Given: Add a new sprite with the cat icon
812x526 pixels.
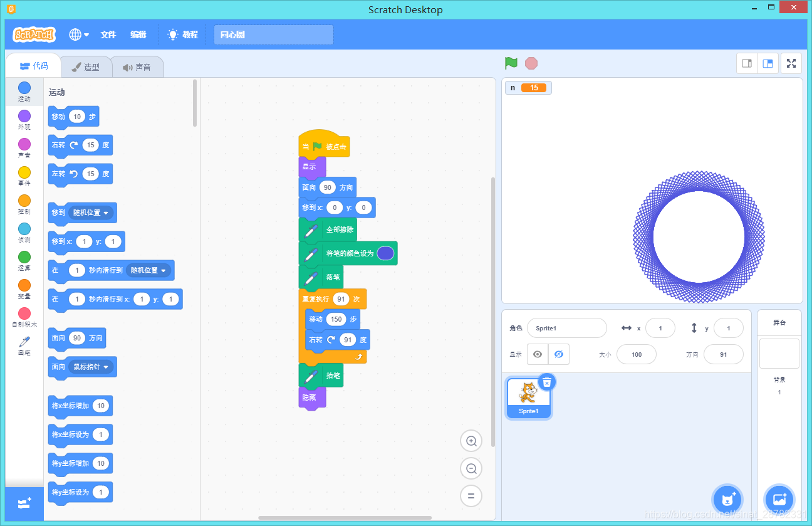Looking at the screenshot, I should (x=727, y=500).
